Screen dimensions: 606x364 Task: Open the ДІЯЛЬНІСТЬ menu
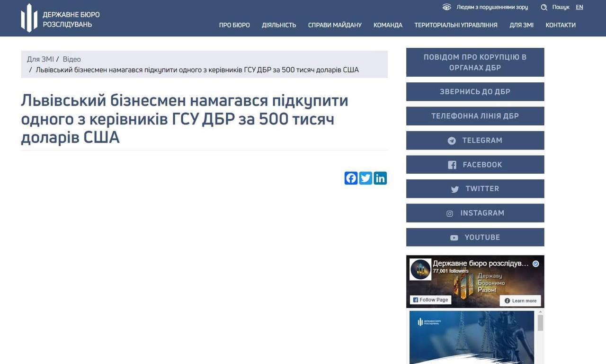279,25
